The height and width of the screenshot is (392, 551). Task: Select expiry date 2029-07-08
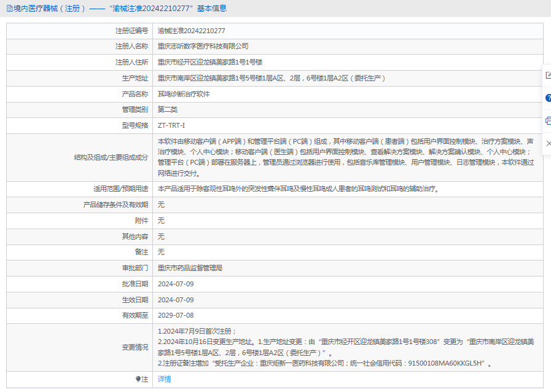[x=176, y=315]
